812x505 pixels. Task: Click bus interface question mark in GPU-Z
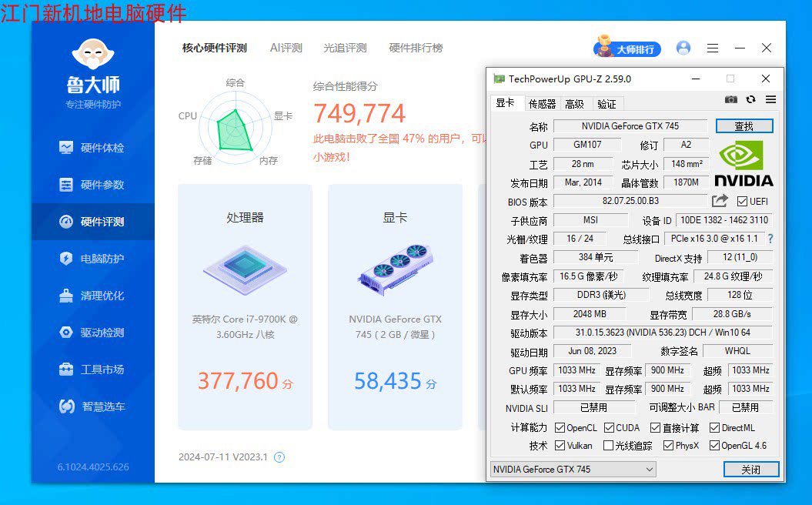770,239
